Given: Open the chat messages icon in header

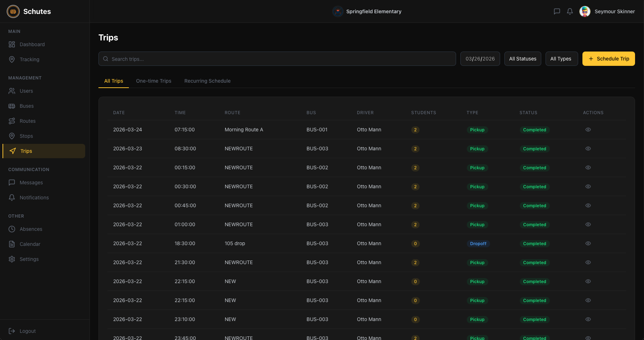Looking at the screenshot, I should point(557,11).
